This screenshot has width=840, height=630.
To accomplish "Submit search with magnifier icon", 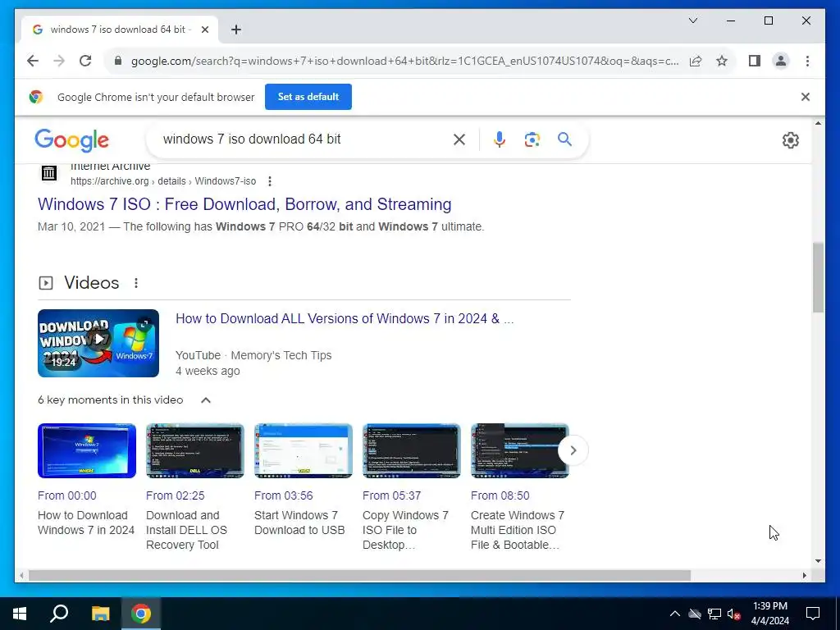I will click(564, 139).
